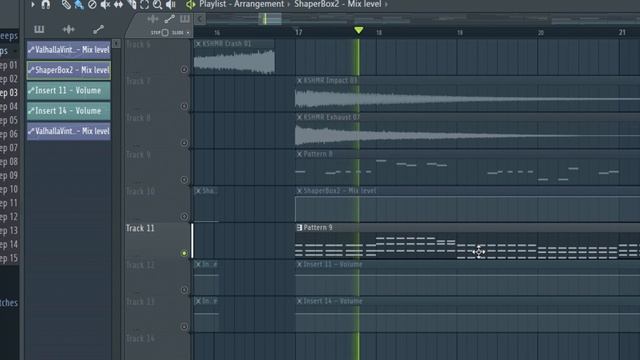Select the Playback speaker tool
Image resolution: width=640 pixels, height=360 pixels.
click(x=171, y=4)
